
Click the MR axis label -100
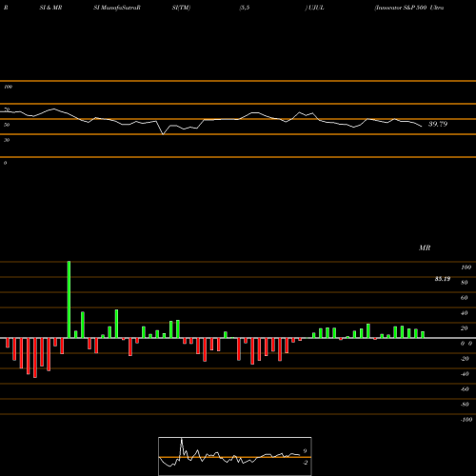(466, 420)
